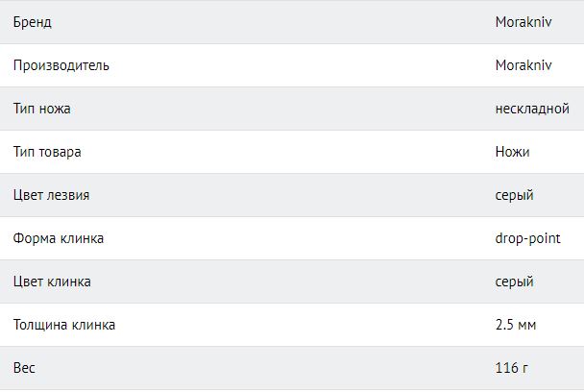Select the drop-point value
Screen dimensions: 584x392
pos(527,238)
